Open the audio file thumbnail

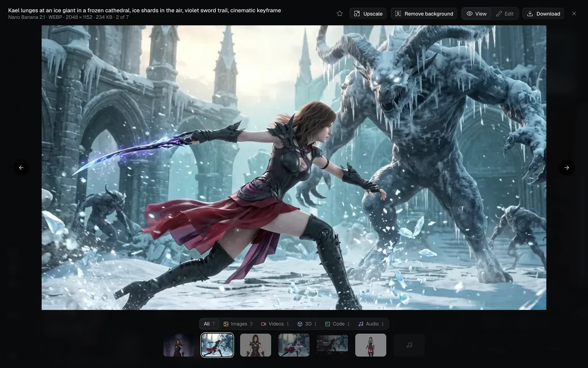pos(409,345)
